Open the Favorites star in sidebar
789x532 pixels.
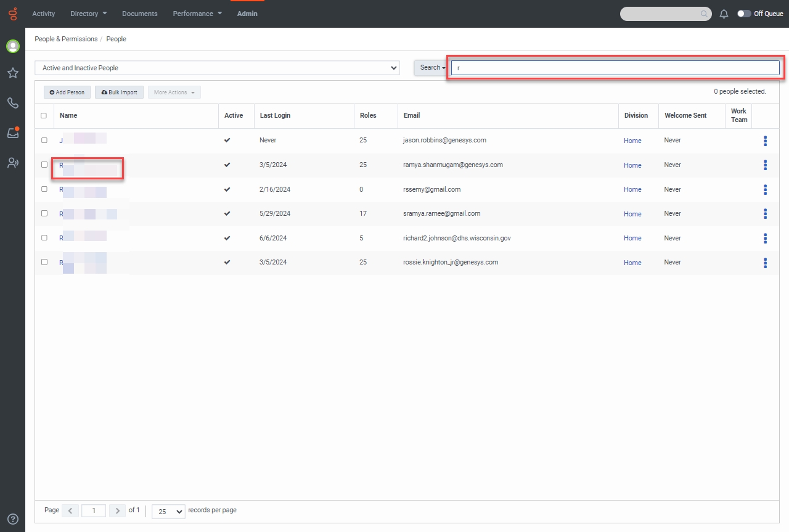click(12, 73)
